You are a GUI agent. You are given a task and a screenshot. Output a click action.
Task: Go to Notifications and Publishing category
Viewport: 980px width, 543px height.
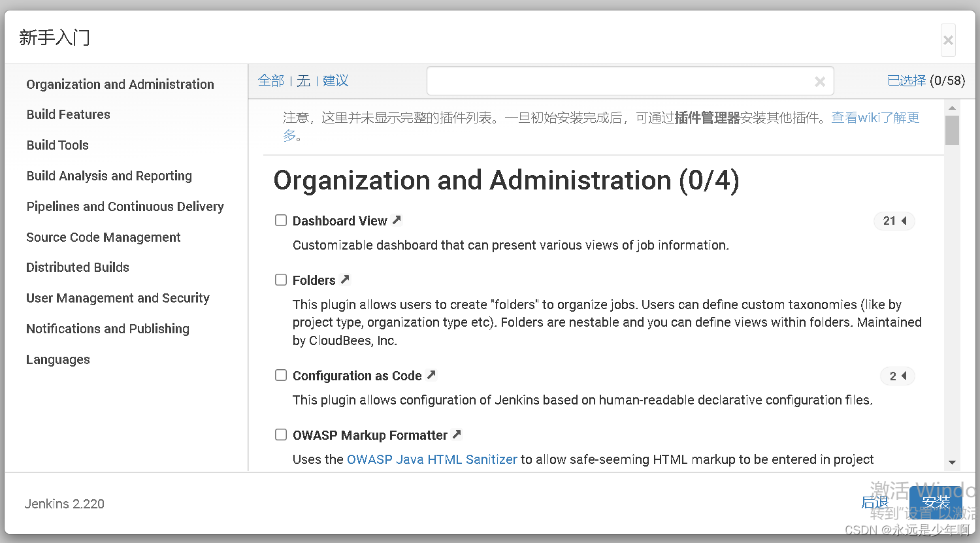(x=108, y=329)
